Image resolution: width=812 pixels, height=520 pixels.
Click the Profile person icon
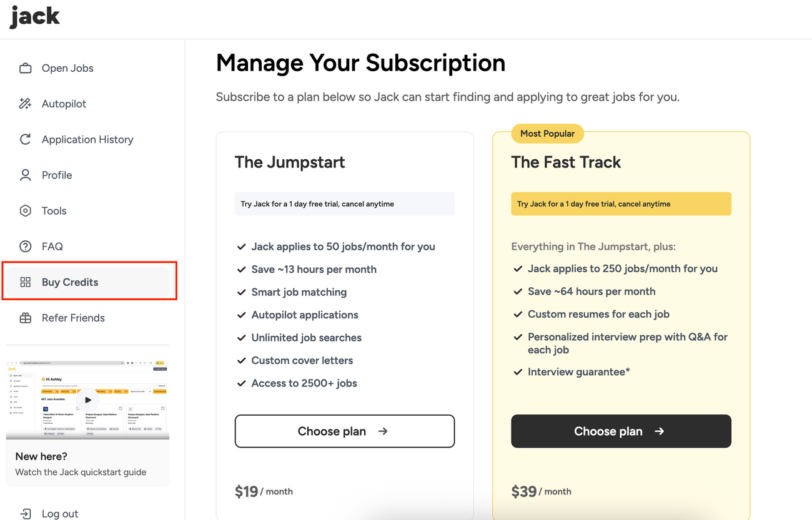pos(26,175)
